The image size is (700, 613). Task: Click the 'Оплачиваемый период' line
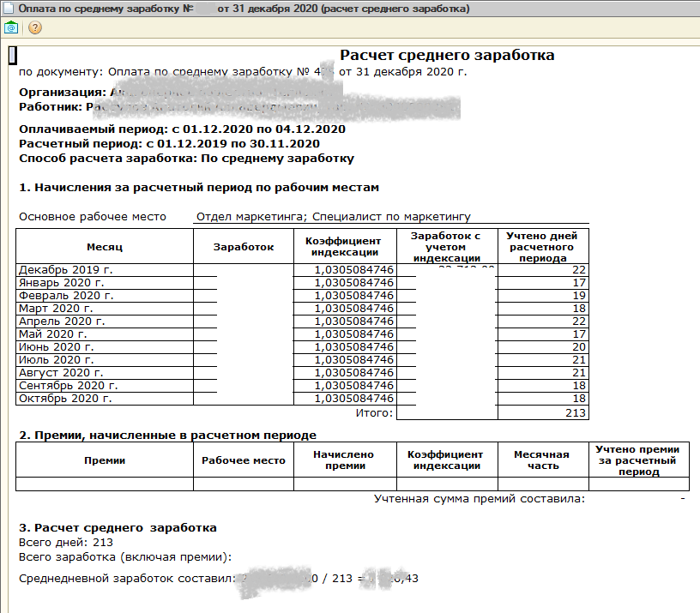point(182,129)
